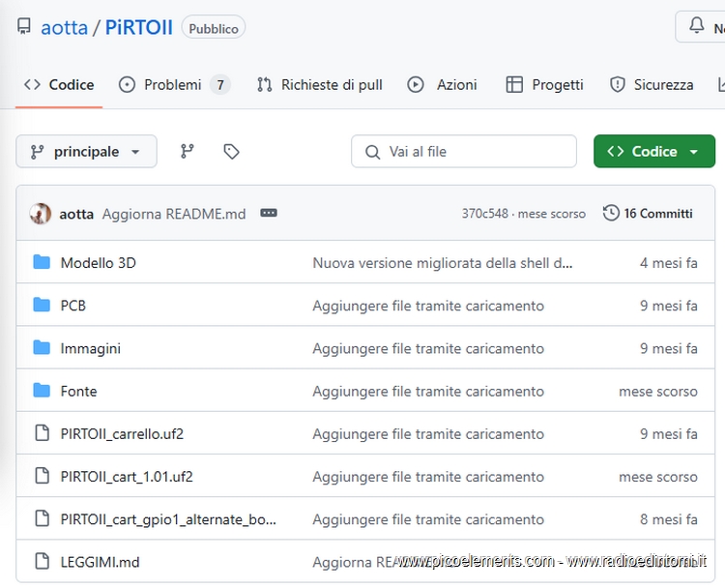Click the 8 mesi fa timestamp
Screen dimensions: 725x588
point(669,519)
